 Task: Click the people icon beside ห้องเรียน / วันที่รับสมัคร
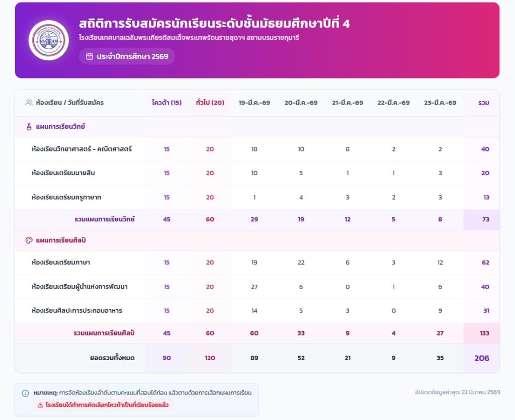pos(29,103)
